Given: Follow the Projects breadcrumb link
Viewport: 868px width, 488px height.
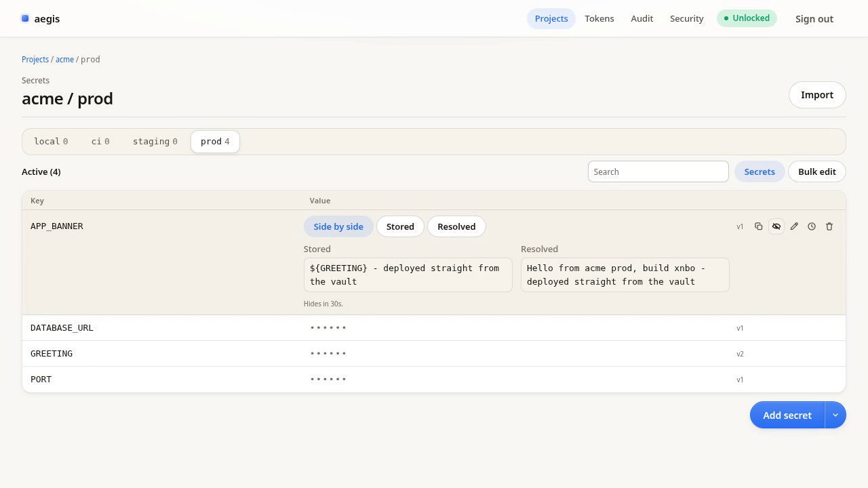Looking at the screenshot, I should (35, 60).
